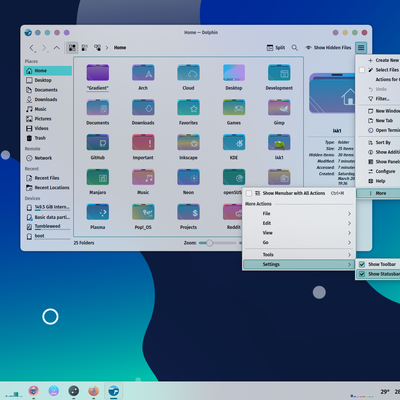The image size is (400, 400).
Task: Click the home folder preview thumbnail
Action: click(332, 94)
